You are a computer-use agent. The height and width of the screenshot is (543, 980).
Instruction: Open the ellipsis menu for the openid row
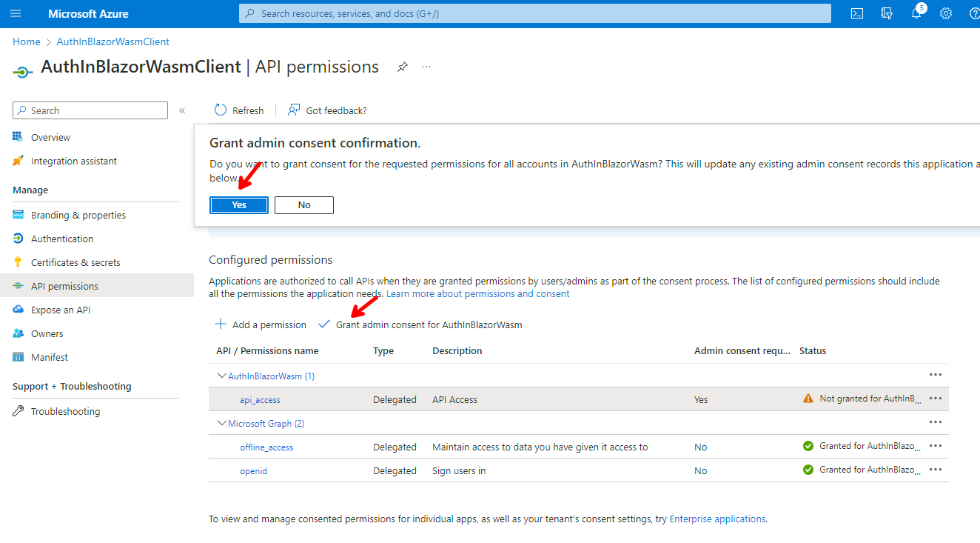coord(936,470)
